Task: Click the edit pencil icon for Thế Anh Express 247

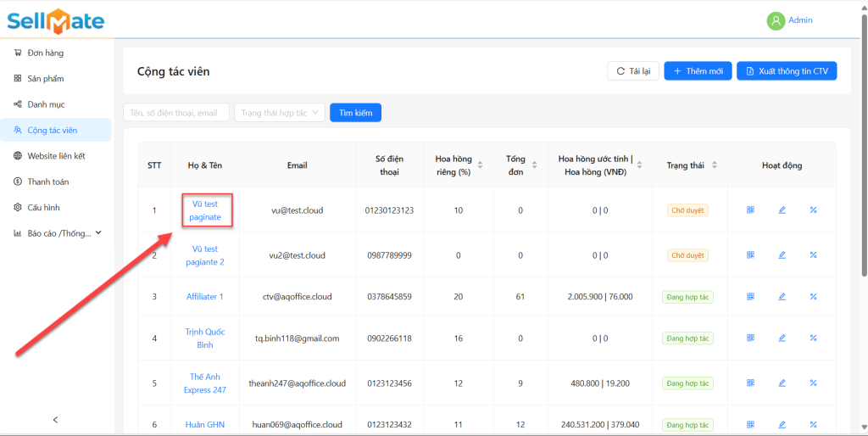Action: pyautogui.click(x=782, y=383)
